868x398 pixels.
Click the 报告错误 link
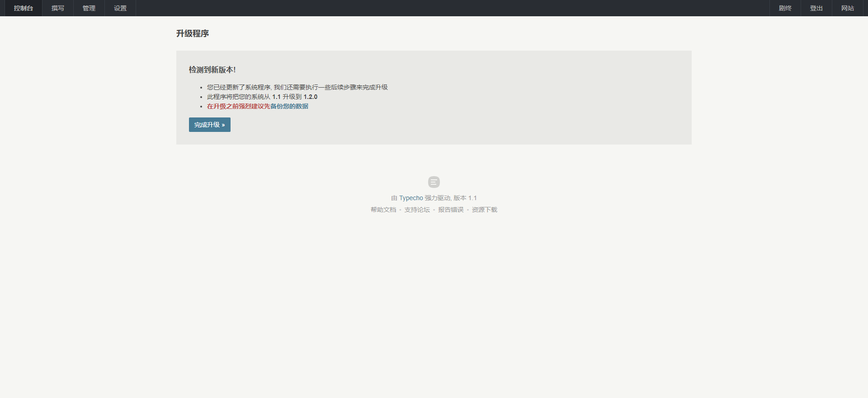(451, 210)
